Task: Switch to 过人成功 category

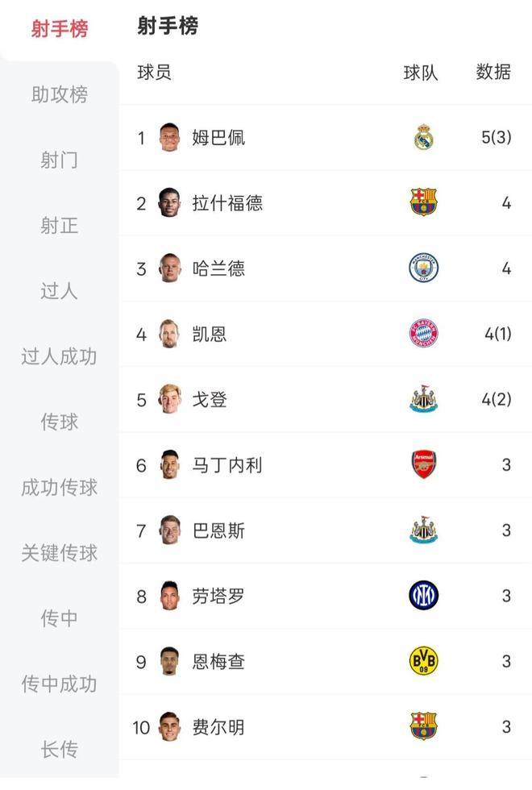Action: 60,356
